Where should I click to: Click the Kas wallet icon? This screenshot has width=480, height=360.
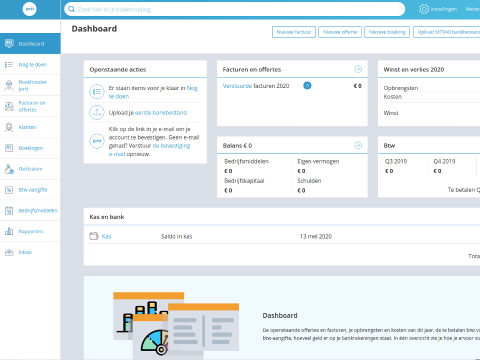pos(94,236)
